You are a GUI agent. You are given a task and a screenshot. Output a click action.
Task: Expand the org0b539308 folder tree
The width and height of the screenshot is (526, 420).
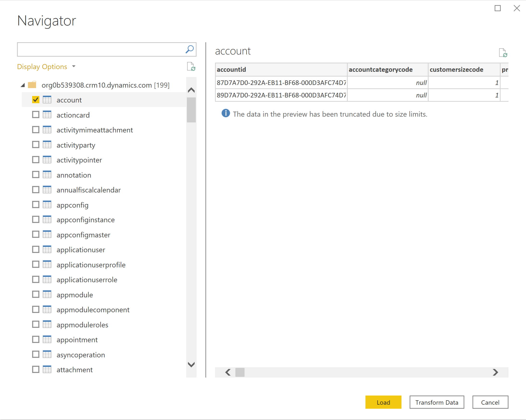pyautogui.click(x=24, y=84)
